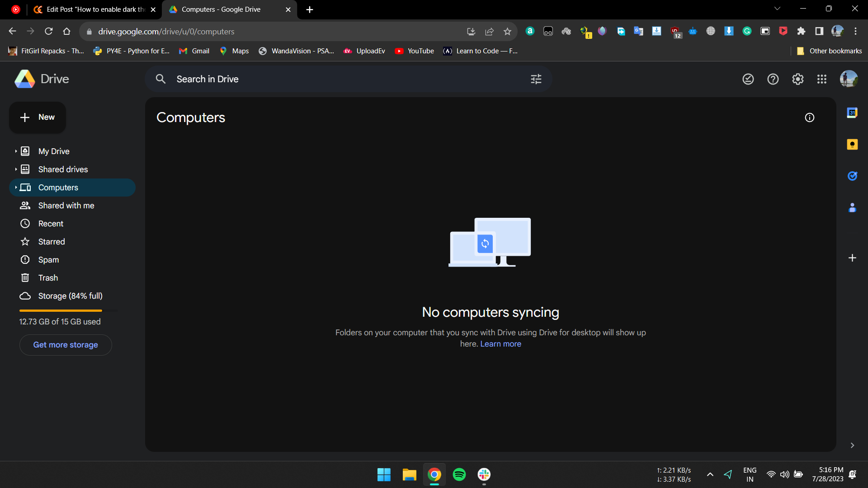Open Spotify from taskbar
This screenshot has width=868, height=488.
coord(459,474)
